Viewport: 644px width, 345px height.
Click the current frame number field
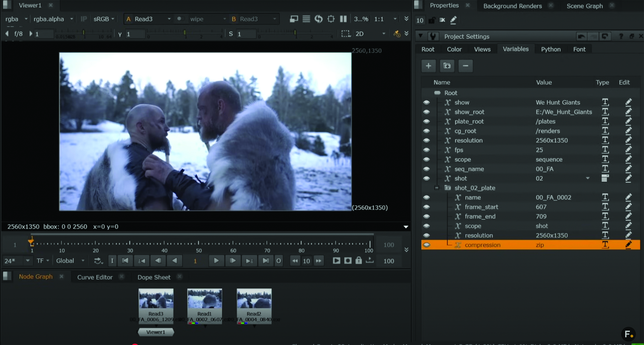click(x=195, y=261)
